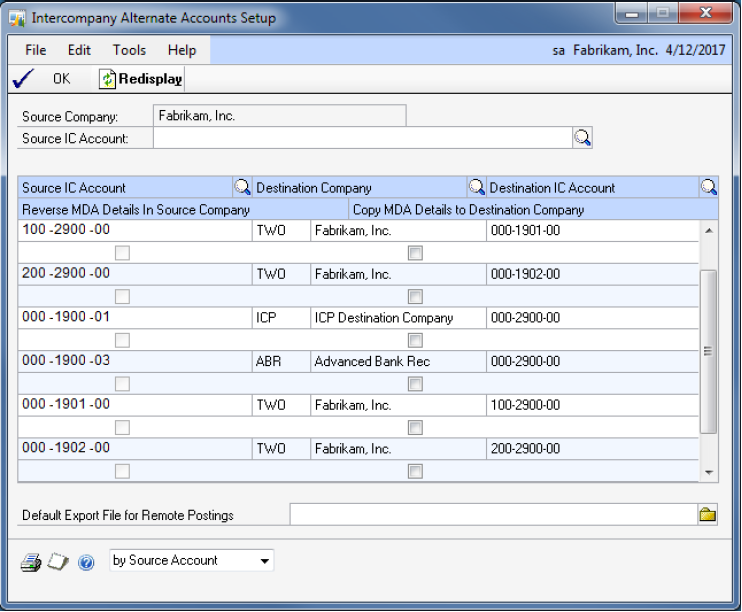Check Copy MDA box for ICP Destination Company row
742x612 pixels.
[415, 340]
